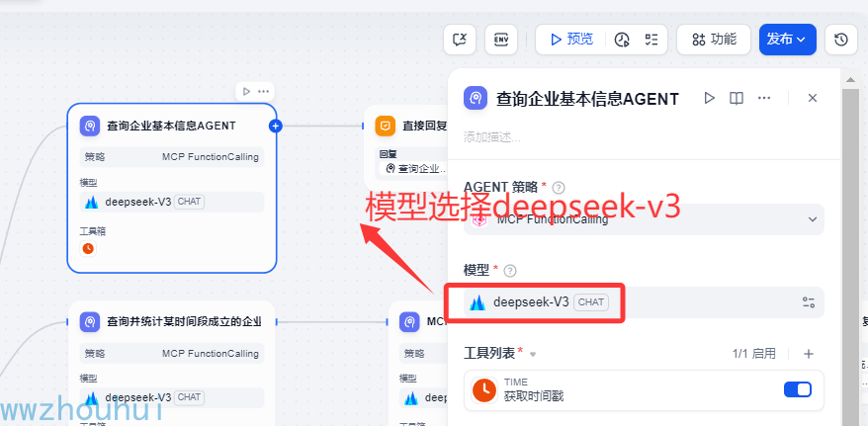The height and width of the screenshot is (426, 868).
Task: Click deepseek-V3 model in the top canvas node
Action: [x=172, y=202]
